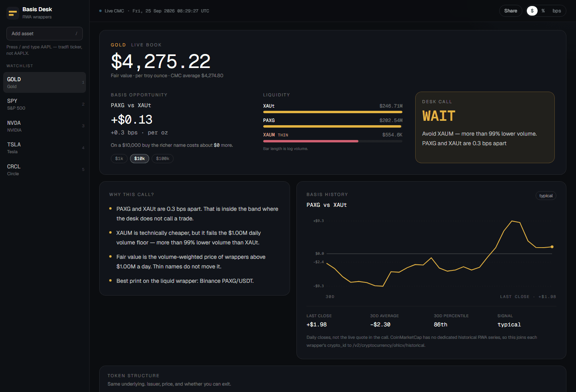The width and height of the screenshot is (576, 392).
Task: Open NVDA in the watchlist
Action: point(44,126)
